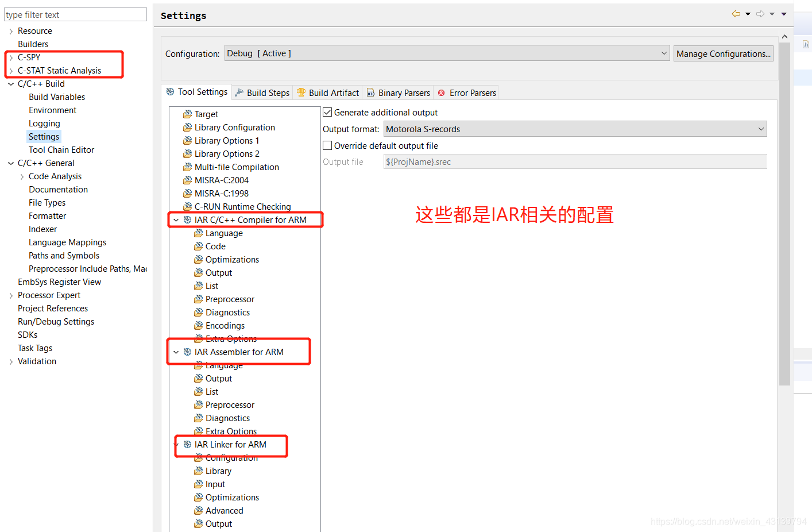Click the compiler Optimizations icon

click(x=198, y=260)
